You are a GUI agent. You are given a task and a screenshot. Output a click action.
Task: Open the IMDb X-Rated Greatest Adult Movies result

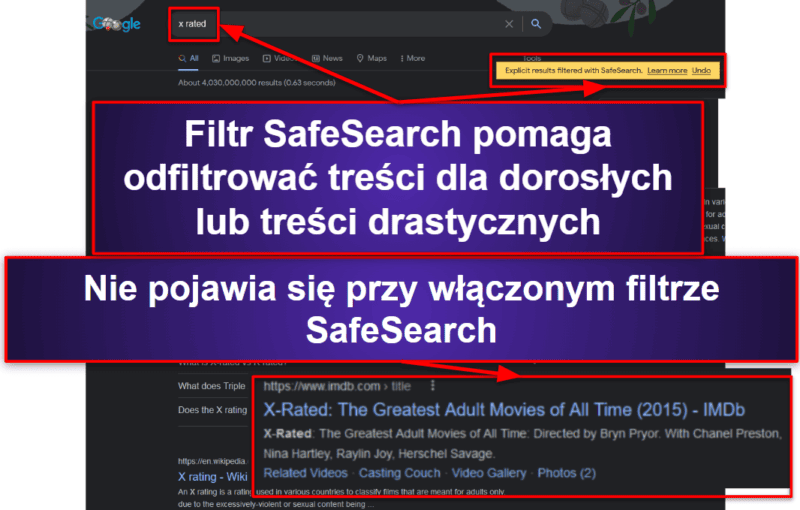[504, 410]
